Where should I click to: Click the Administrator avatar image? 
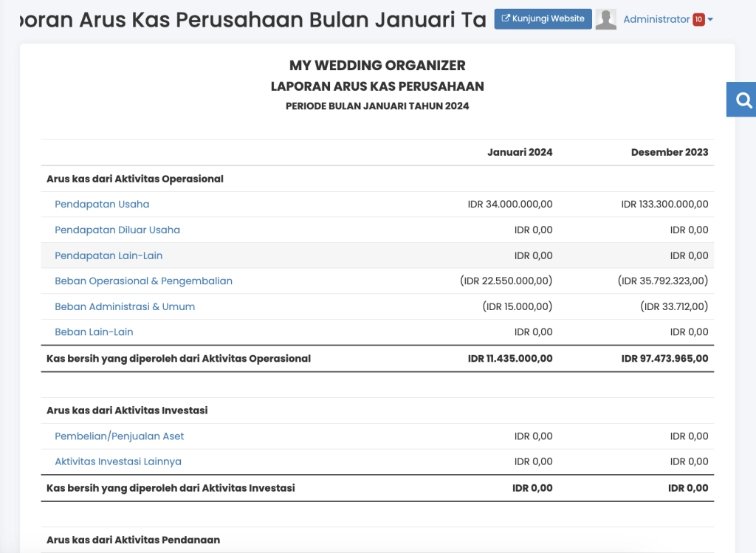tap(606, 18)
